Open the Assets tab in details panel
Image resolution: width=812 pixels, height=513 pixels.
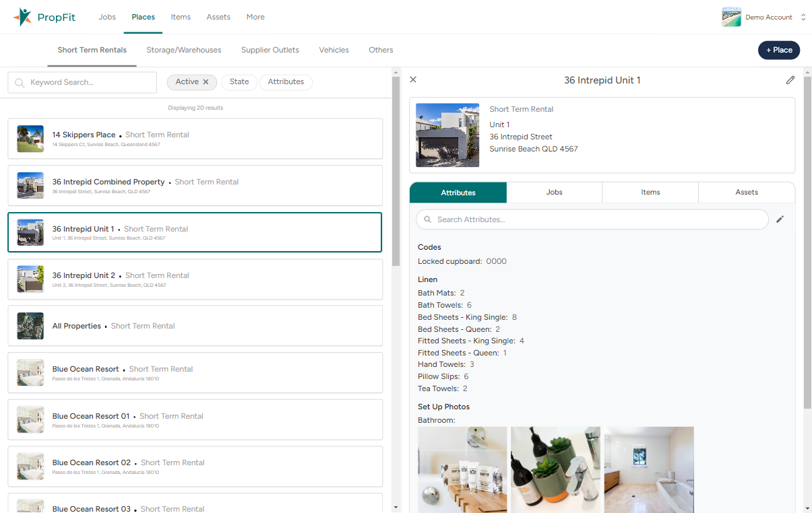click(x=746, y=193)
